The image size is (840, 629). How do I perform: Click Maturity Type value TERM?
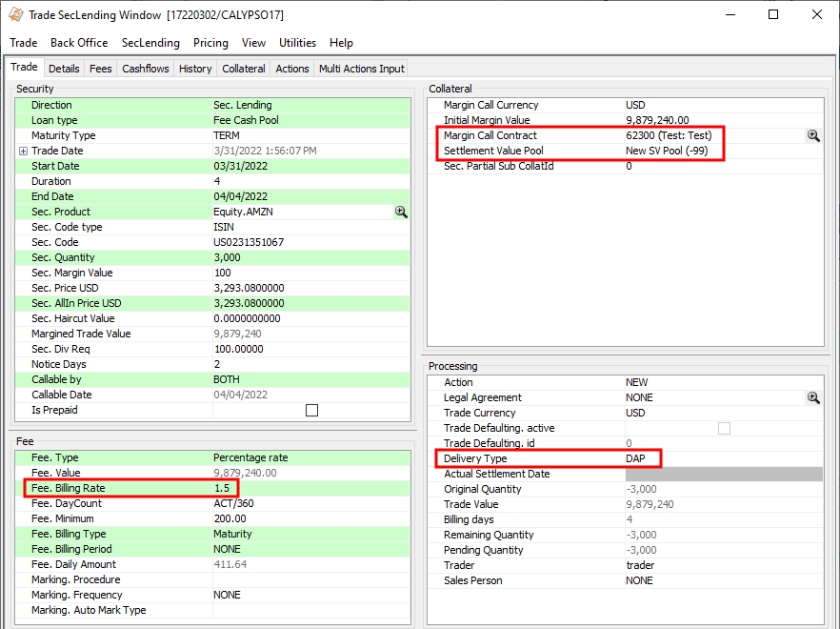tap(226, 135)
